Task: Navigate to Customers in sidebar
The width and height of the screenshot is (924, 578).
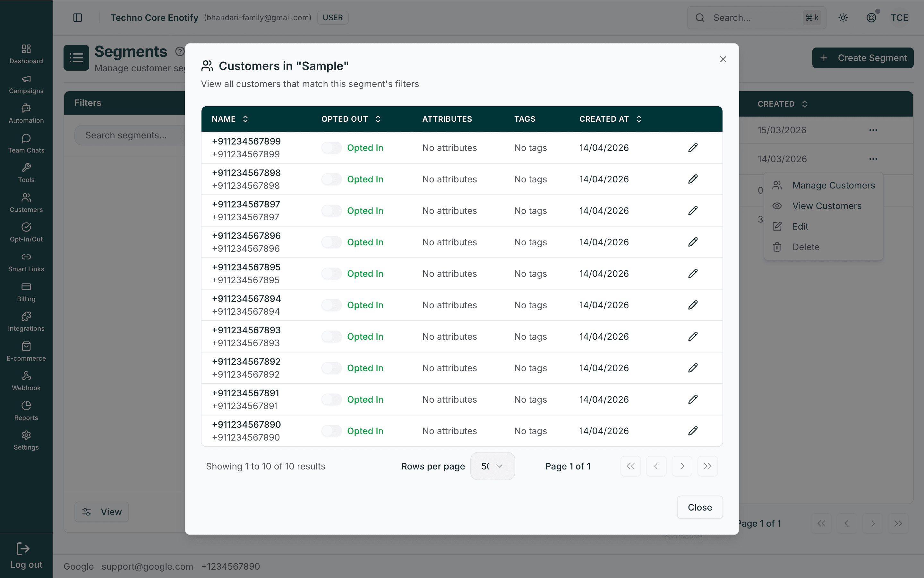Action: pos(26,203)
